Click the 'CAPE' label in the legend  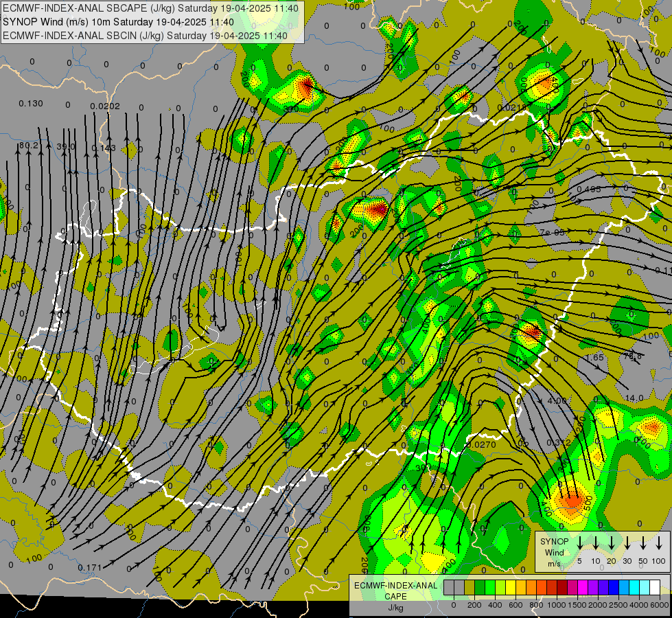coord(395,597)
